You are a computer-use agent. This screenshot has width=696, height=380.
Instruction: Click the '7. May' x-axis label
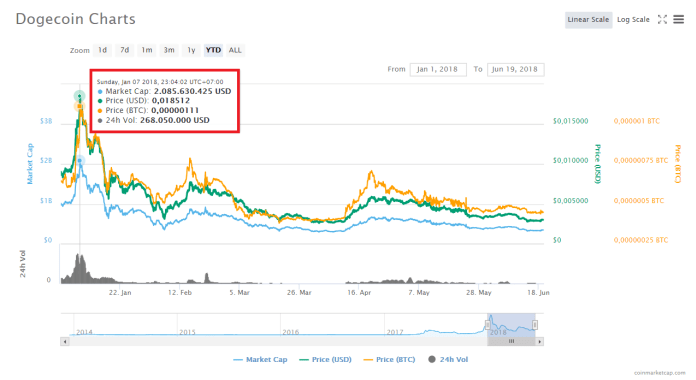tap(419, 293)
